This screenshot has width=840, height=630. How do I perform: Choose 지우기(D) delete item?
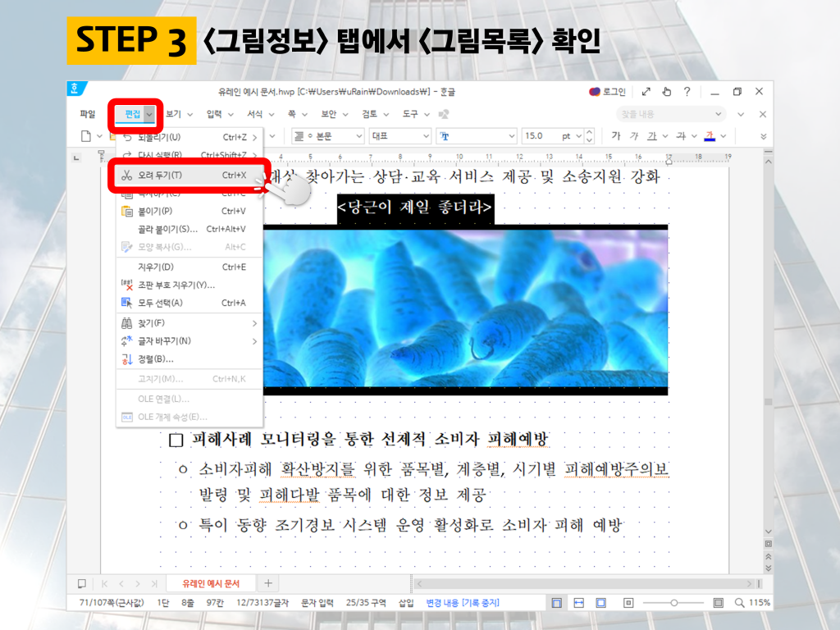[x=189, y=267]
